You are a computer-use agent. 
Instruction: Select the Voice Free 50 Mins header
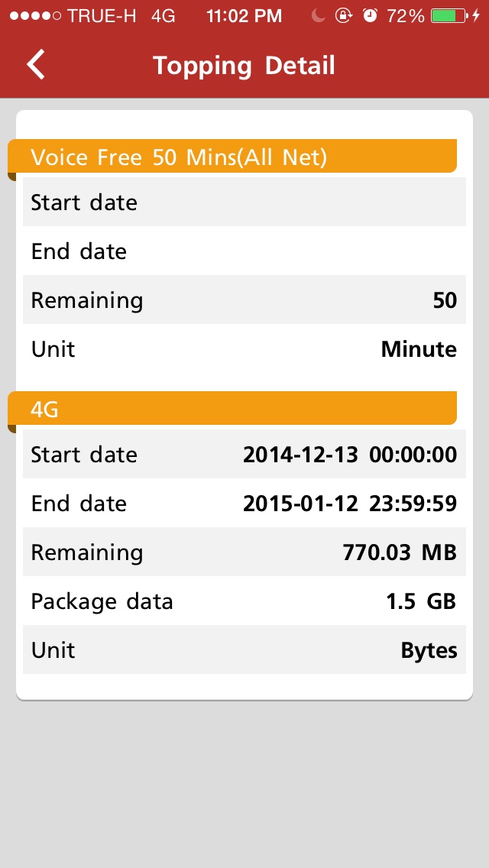click(x=232, y=157)
